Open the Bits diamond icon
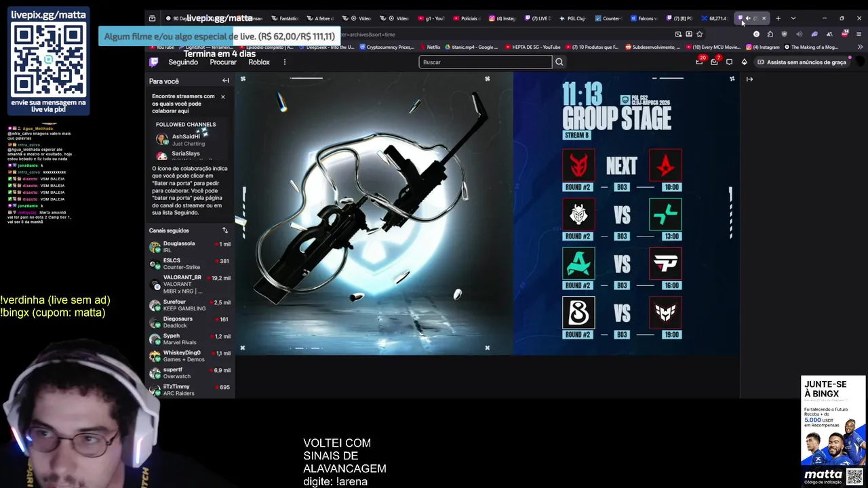Viewport: 868px width, 488px height. click(744, 62)
